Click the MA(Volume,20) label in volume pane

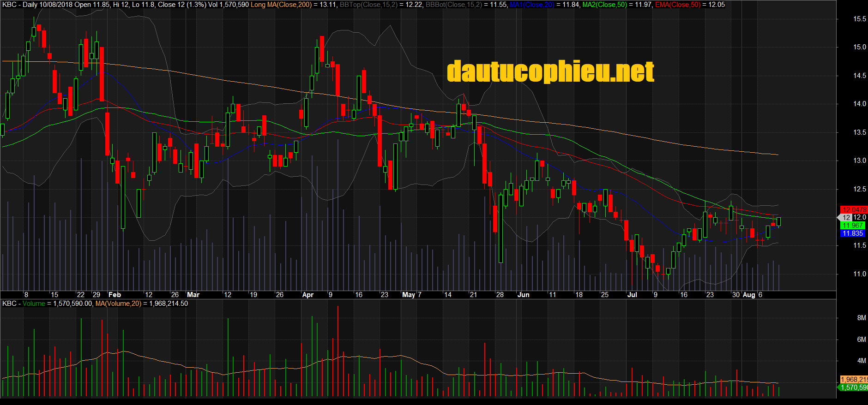tap(118, 304)
